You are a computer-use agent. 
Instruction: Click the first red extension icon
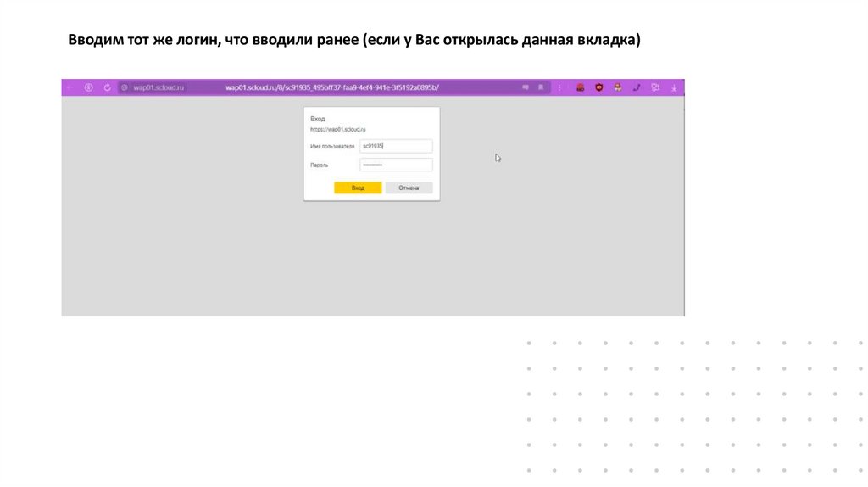pos(580,87)
